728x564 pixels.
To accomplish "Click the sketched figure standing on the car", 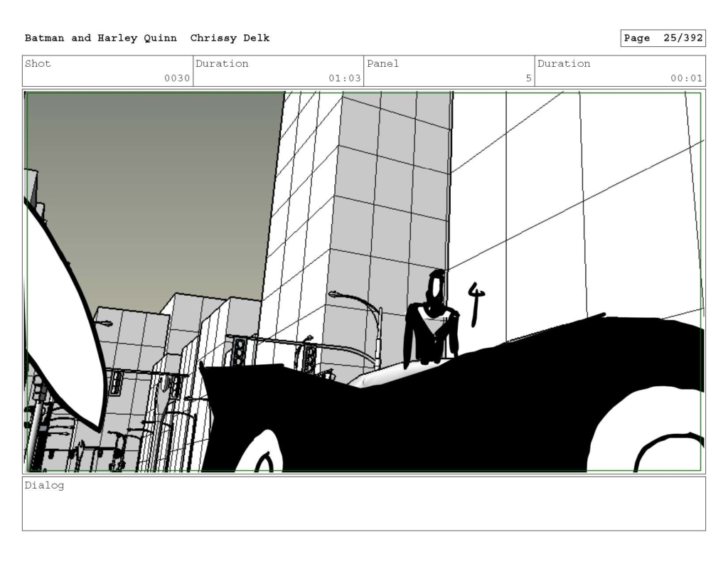I will coord(432,318).
